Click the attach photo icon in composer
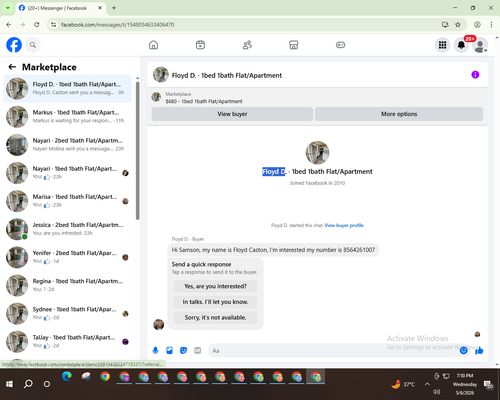The image size is (500, 400). point(169,350)
